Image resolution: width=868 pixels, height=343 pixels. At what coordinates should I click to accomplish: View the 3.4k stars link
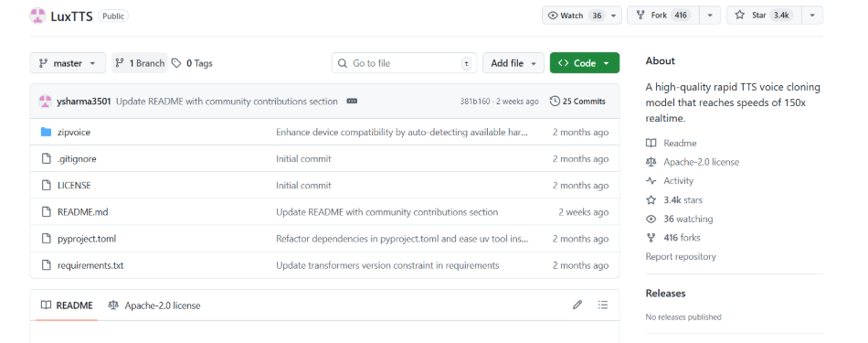click(x=683, y=200)
